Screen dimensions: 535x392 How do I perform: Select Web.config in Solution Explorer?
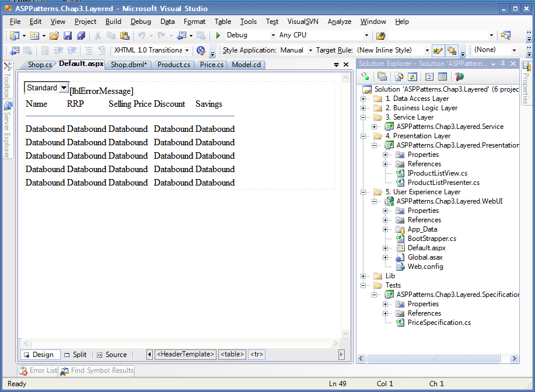click(x=425, y=267)
